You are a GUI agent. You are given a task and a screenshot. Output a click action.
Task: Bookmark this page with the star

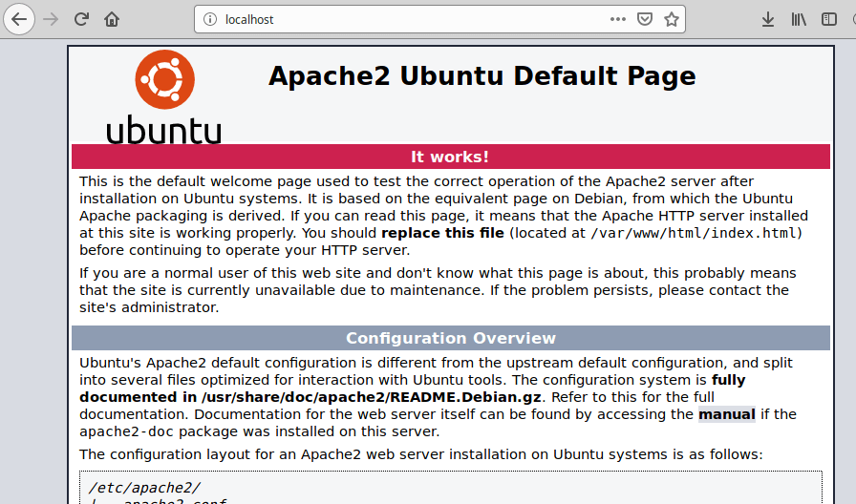tap(672, 19)
